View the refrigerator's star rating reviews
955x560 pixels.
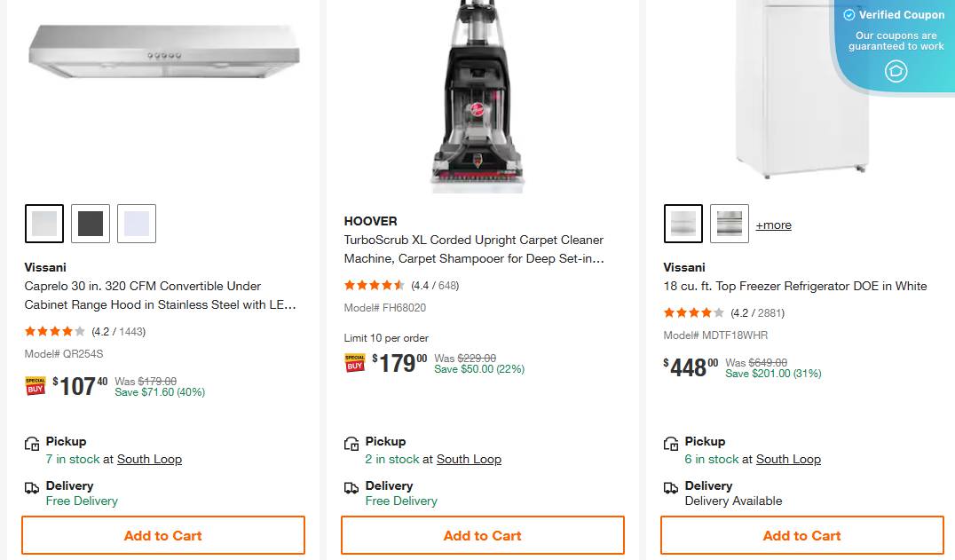pos(694,312)
